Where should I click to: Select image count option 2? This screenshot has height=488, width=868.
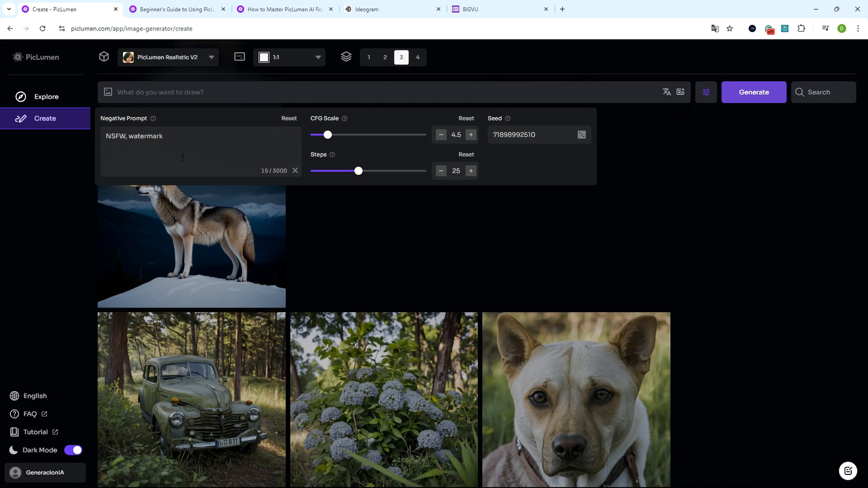point(385,57)
